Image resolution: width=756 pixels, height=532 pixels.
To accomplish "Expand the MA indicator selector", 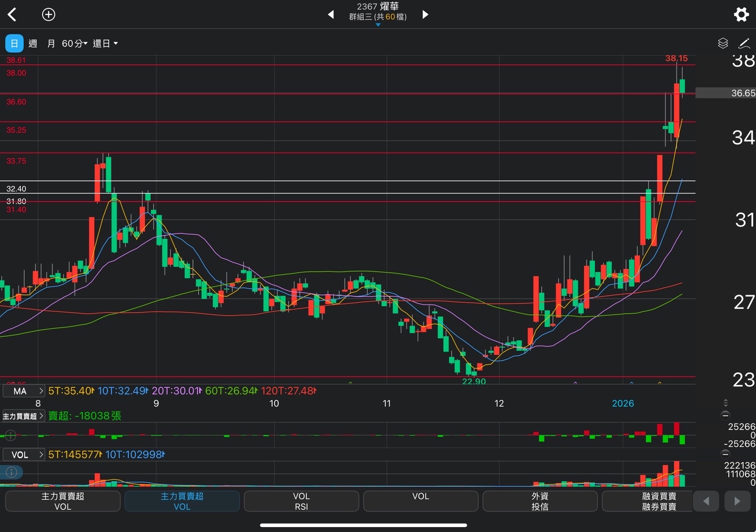I will [24, 391].
